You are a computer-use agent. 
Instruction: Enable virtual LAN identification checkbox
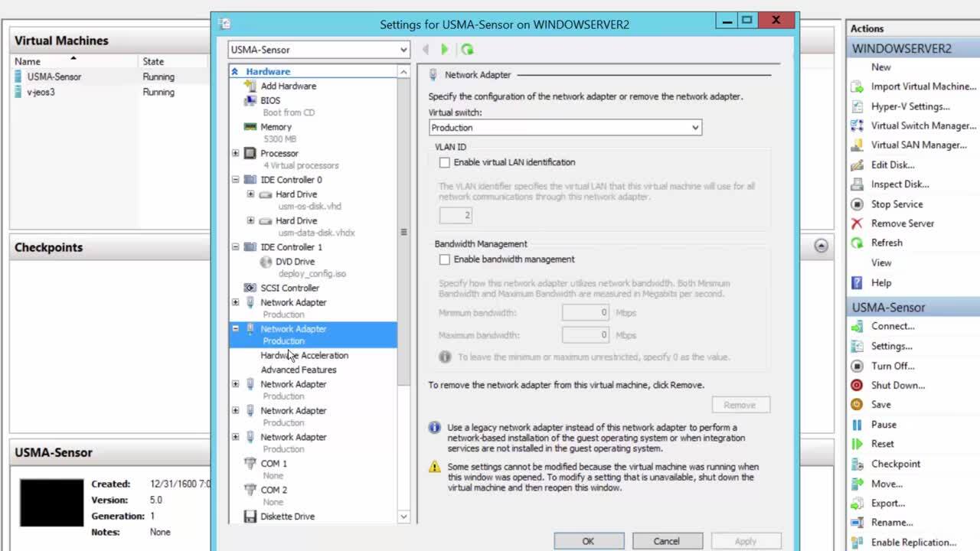pos(444,162)
